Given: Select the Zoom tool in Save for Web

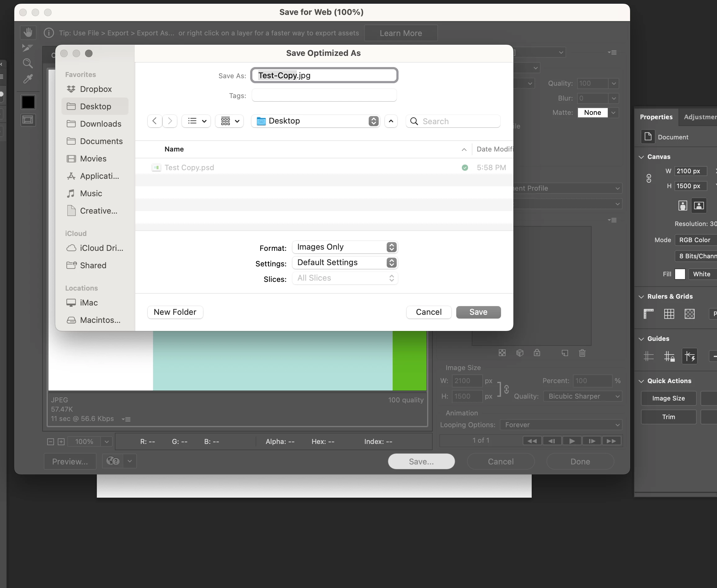Looking at the screenshot, I should tap(28, 63).
